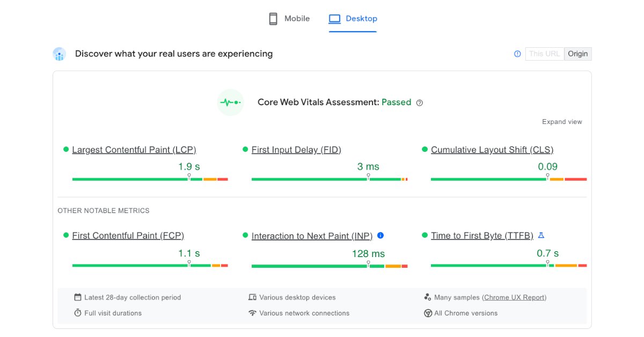Click the Chrome icon by All Chrome versions

coord(428,313)
